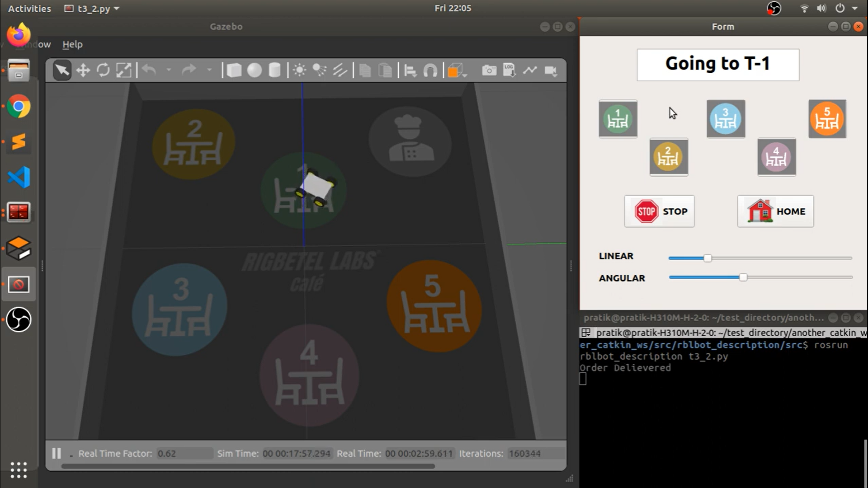The height and width of the screenshot is (488, 868).
Task: Click the Gazebo horizontal scrollbar at bottom
Action: 248,466
